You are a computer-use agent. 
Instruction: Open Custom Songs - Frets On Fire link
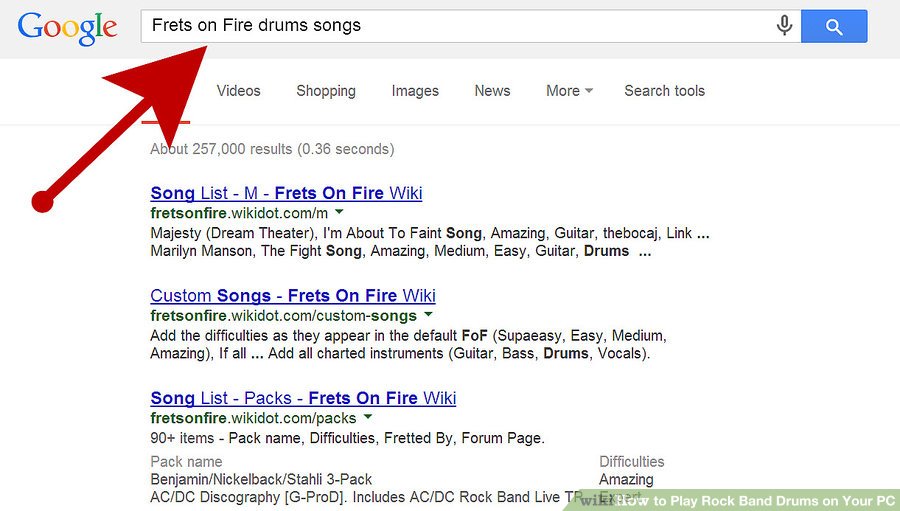point(293,296)
